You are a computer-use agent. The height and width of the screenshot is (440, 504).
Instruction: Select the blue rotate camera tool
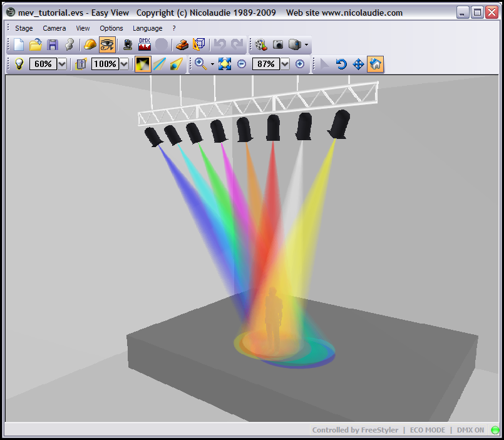click(341, 64)
